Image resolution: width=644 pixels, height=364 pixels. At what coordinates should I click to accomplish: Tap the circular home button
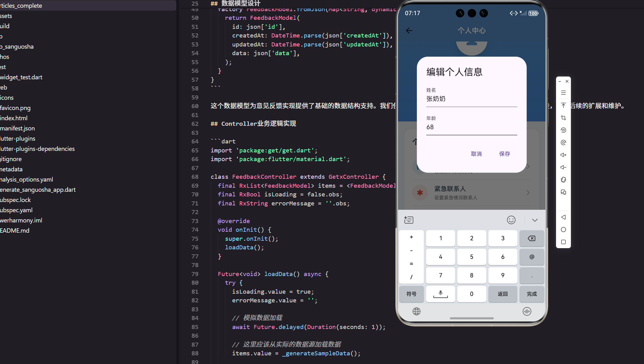coord(563,229)
